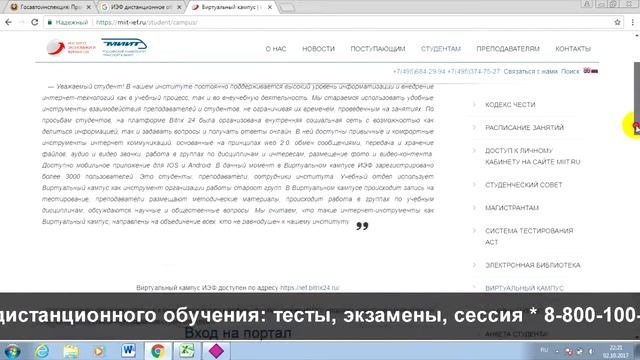Open ПРЕПОДАВАТЕЛЯМ menu item
640x360 pixels.
click(508, 49)
